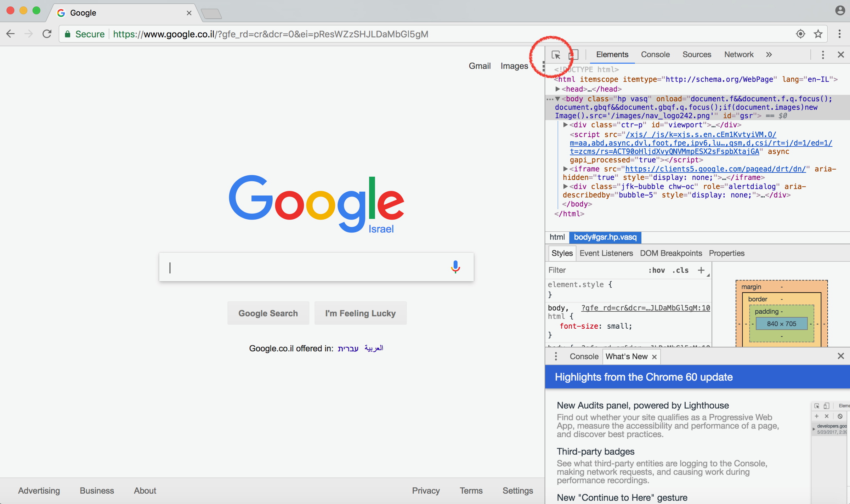Open the Gmail link
The width and height of the screenshot is (850, 504).
(x=480, y=66)
